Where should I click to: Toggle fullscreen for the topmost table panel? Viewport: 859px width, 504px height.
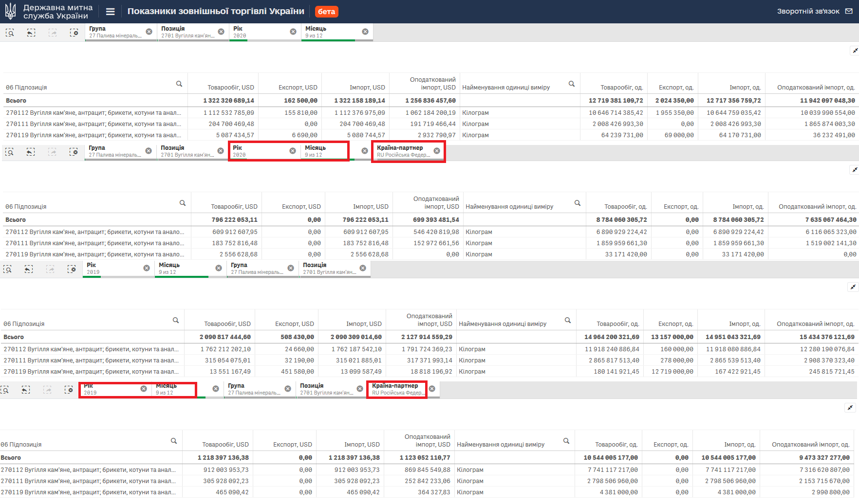click(x=855, y=51)
